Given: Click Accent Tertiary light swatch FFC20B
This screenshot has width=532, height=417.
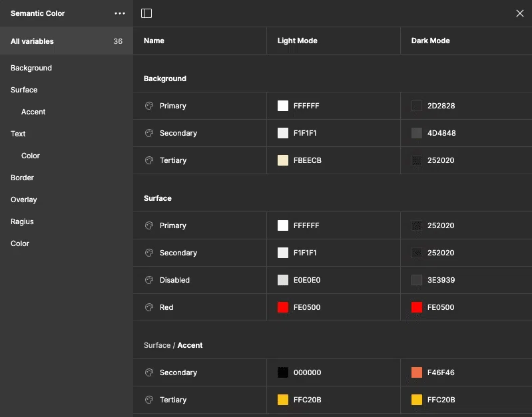Looking at the screenshot, I should pyautogui.click(x=282, y=400).
